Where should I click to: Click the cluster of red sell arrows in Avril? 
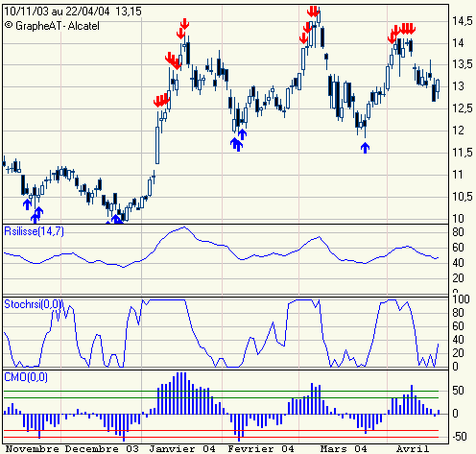(401, 32)
